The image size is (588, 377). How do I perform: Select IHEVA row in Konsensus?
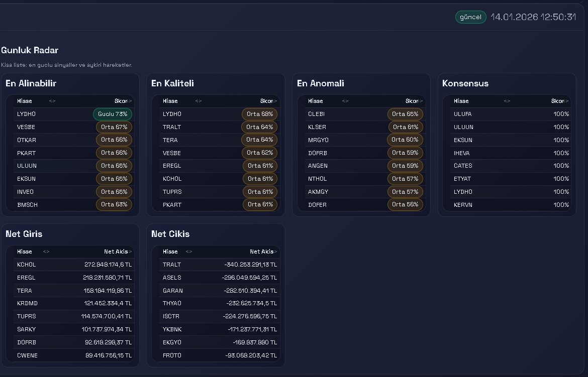coord(511,153)
